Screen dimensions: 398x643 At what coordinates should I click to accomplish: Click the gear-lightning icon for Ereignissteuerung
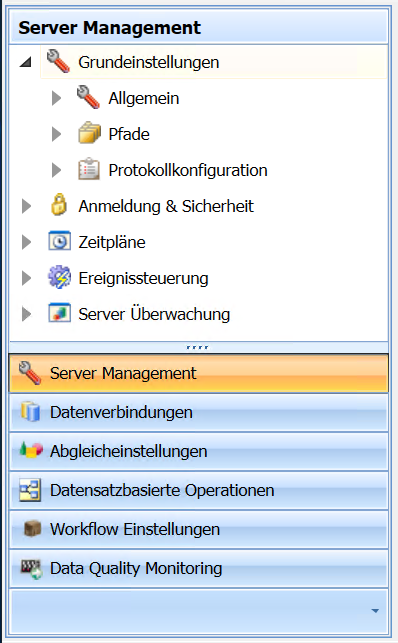tap(59, 277)
